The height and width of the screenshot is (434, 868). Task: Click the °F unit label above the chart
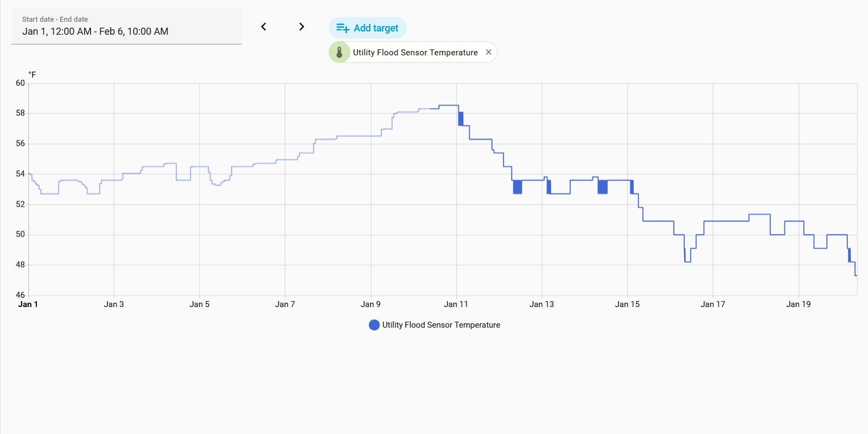[x=32, y=75]
